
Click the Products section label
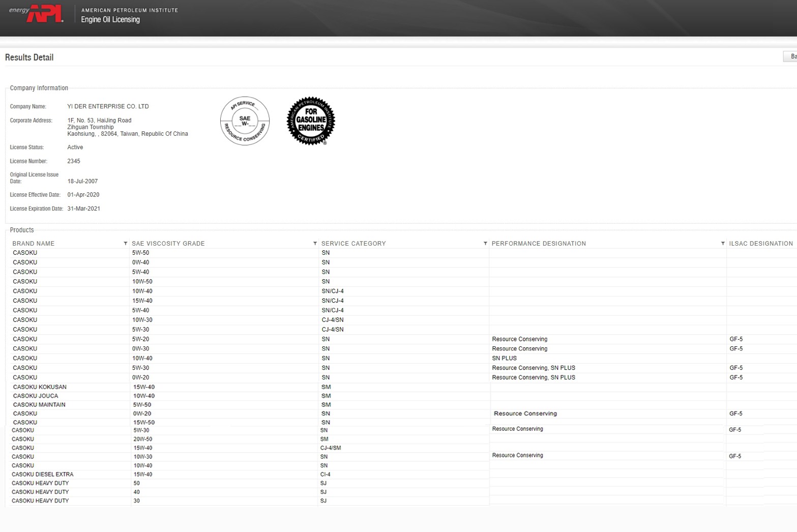tap(22, 230)
